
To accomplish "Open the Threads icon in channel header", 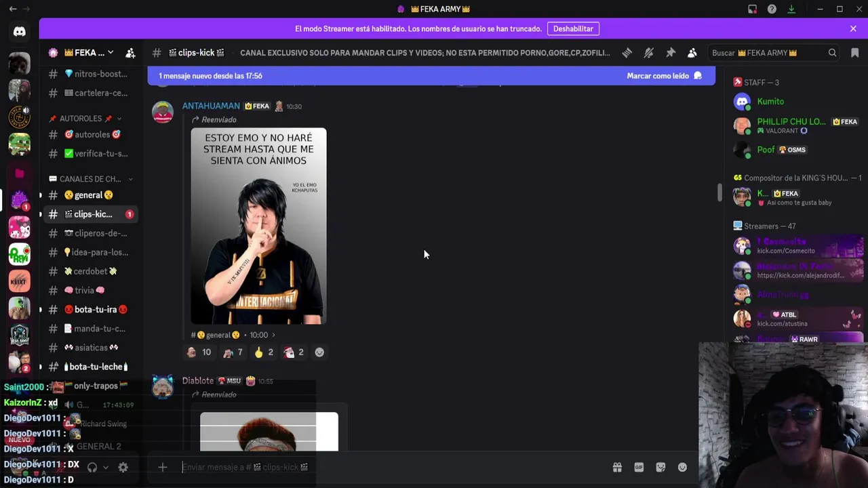I will point(627,53).
